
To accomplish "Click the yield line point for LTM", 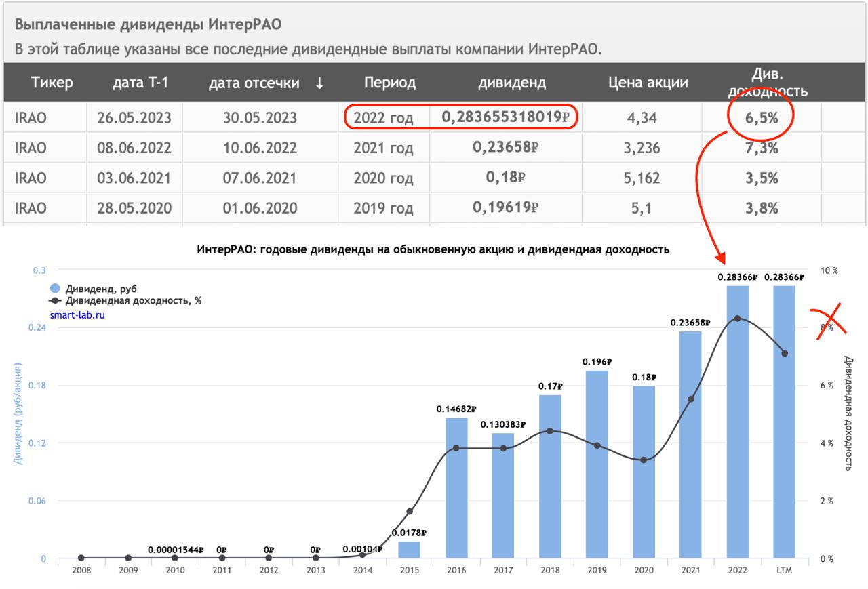I will 785,353.
